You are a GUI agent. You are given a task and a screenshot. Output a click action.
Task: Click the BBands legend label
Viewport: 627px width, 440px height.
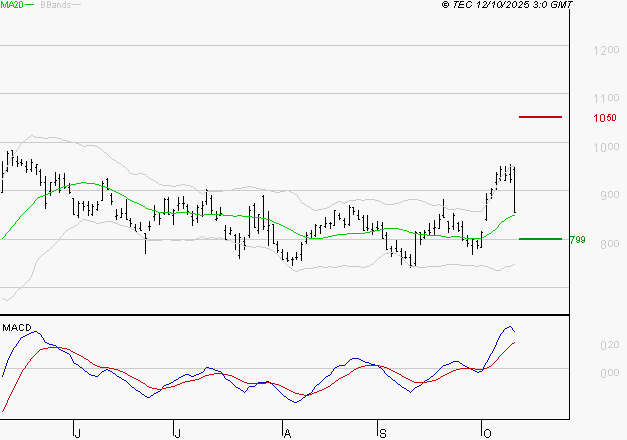coord(56,5)
